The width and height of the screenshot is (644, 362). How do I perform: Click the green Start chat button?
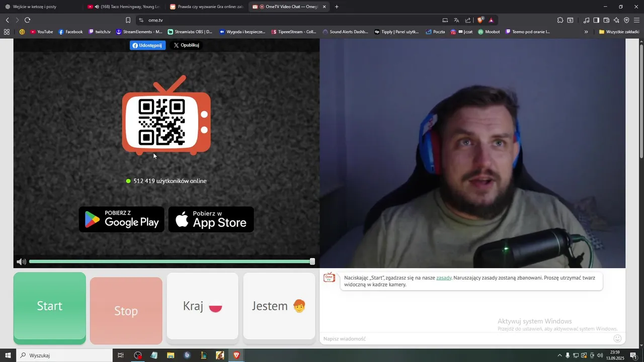(49, 308)
